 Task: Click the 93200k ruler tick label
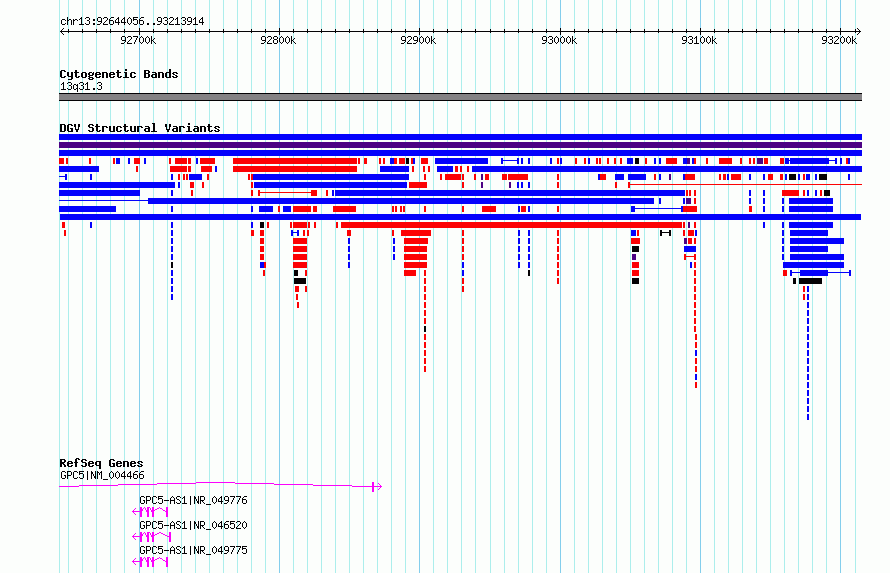pyautogui.click(x=839, y=40)
